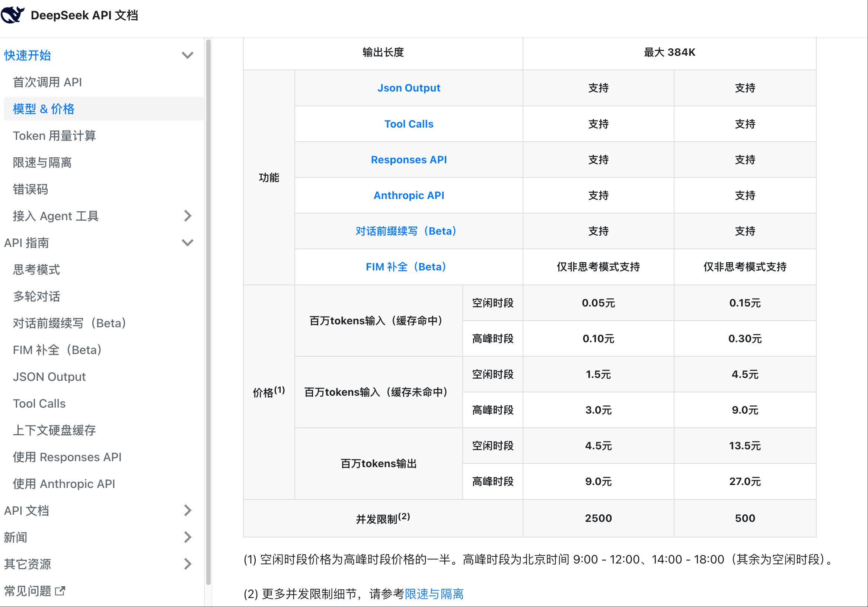The image size is (868, 607).
Task: Click external link icon beside 常见问题
Action: [60, 591]
